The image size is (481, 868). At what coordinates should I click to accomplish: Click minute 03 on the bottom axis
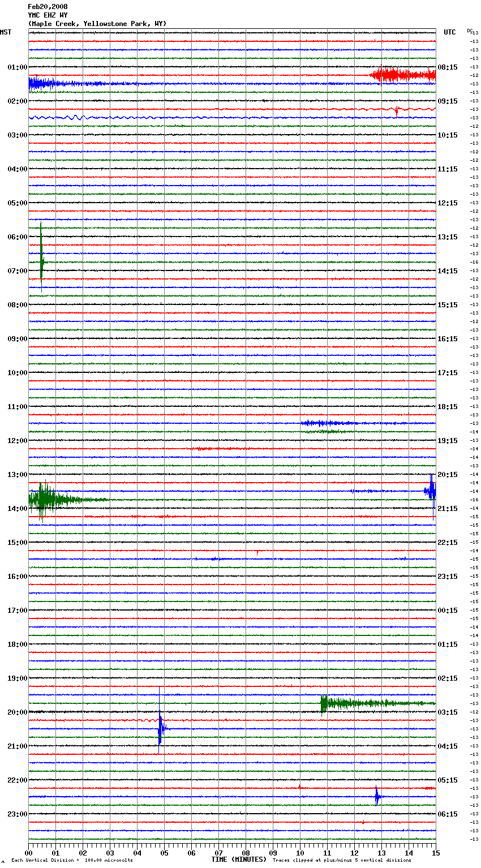pyautogui.click(x=110, y=853)
